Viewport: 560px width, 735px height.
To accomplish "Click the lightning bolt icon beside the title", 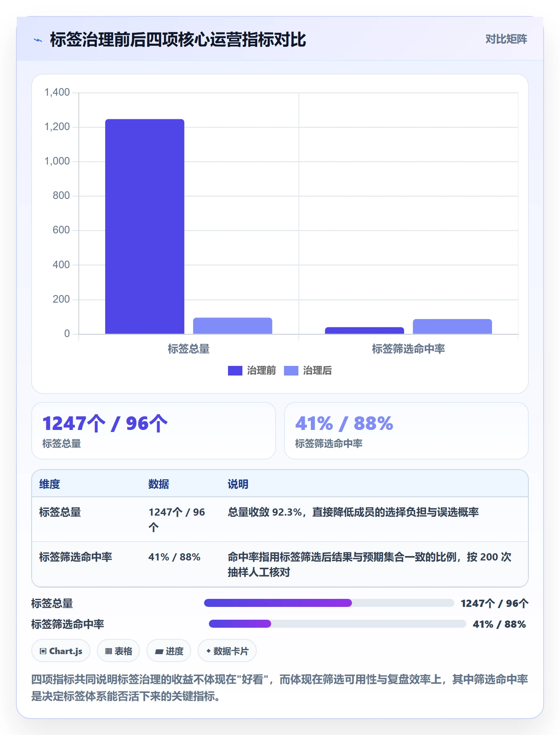I will [x=38, y=40].
